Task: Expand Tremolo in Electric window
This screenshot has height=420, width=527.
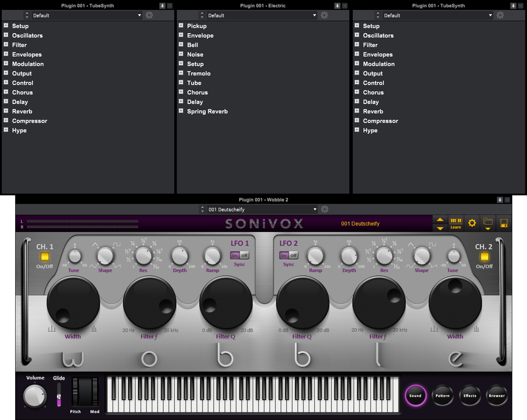Action: click(181, 73)
